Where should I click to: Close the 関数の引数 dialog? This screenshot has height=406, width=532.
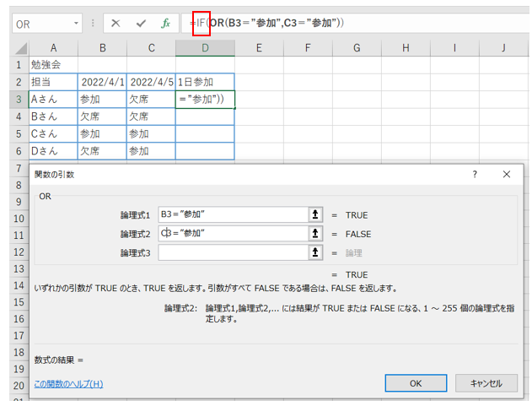tap(507, 174)
